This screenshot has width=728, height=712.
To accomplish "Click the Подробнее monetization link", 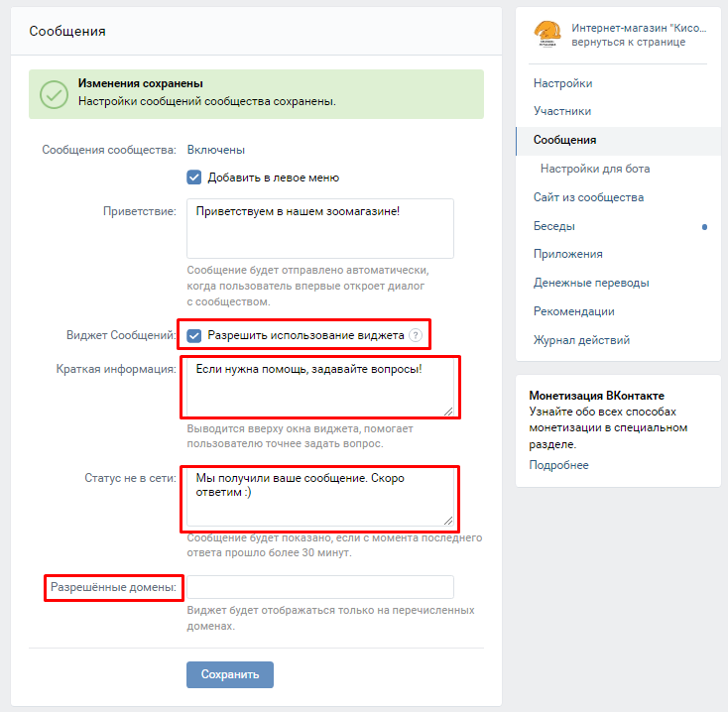I will tap(558, 465).
